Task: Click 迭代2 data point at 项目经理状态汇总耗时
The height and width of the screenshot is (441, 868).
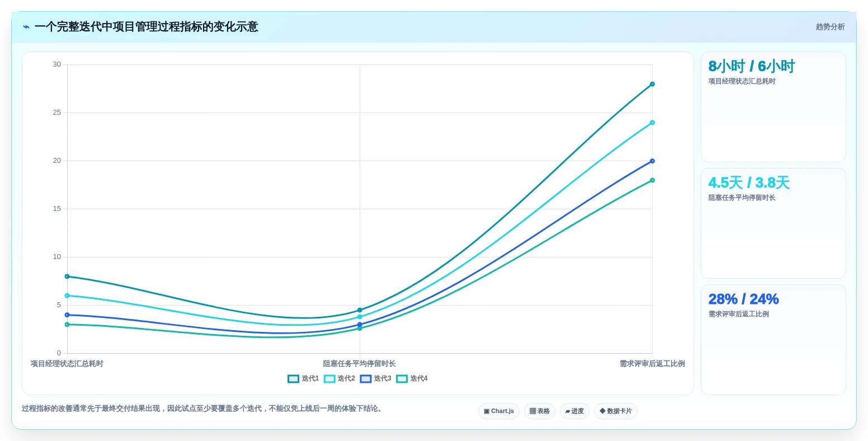Action: tap(67, 295)
